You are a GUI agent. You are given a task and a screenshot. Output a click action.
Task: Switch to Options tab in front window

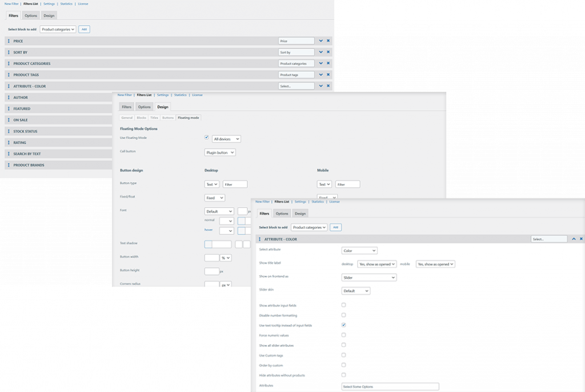tap(282, 213)
